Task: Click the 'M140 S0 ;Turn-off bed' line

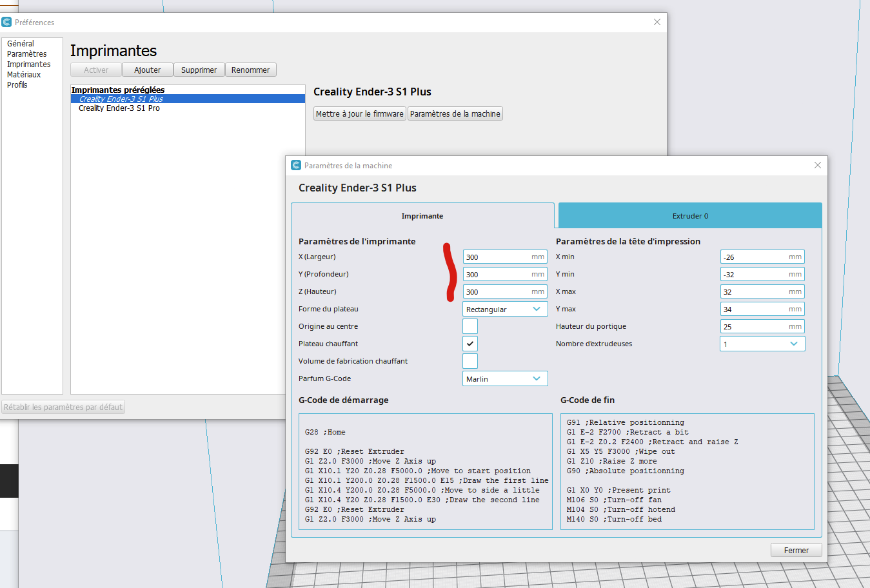Action: (614, 519)
